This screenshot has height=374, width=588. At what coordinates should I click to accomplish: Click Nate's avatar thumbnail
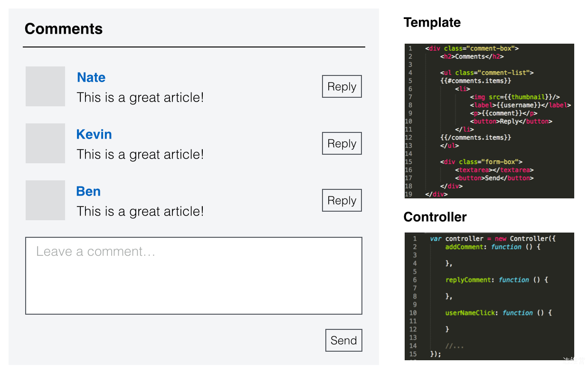(45, 86)
